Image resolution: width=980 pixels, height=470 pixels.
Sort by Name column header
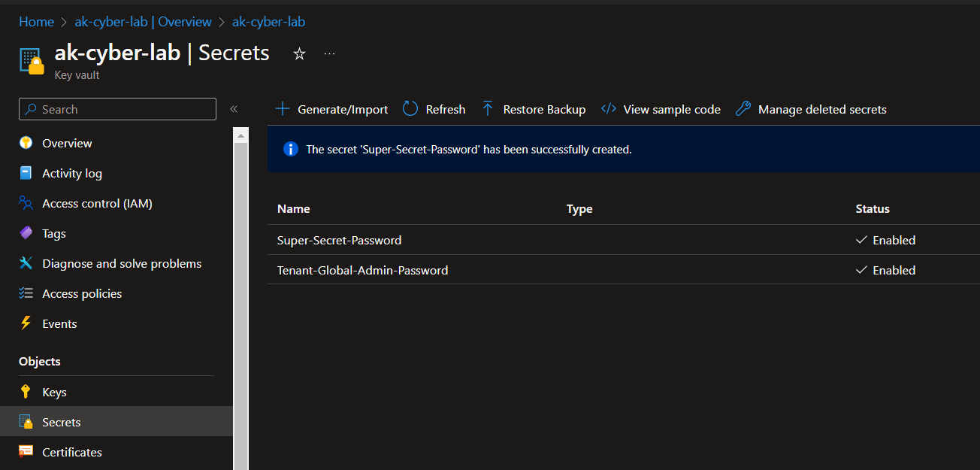click(294, 209)
